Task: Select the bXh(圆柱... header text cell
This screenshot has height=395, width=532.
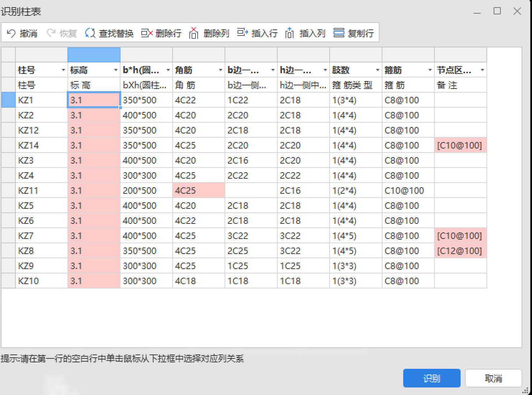Action: tap(146, 85)
